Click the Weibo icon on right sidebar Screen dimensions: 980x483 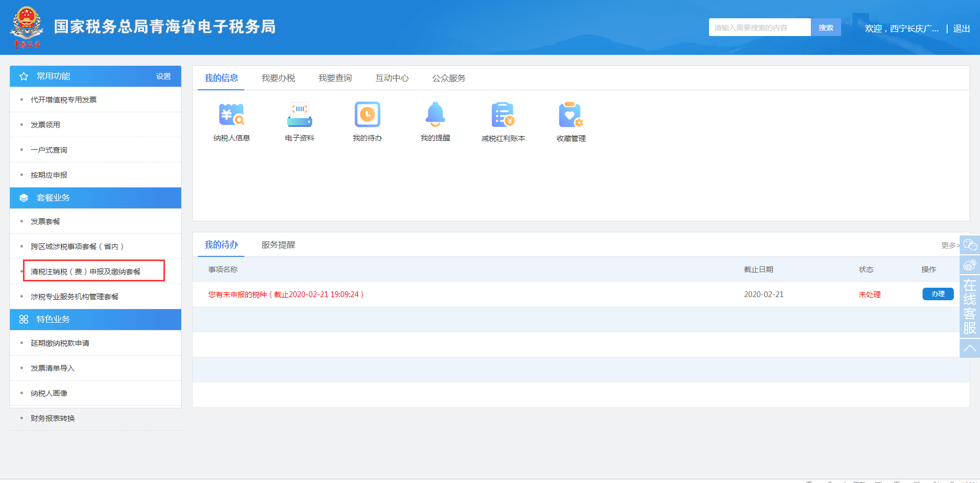(x=970, y=265)
